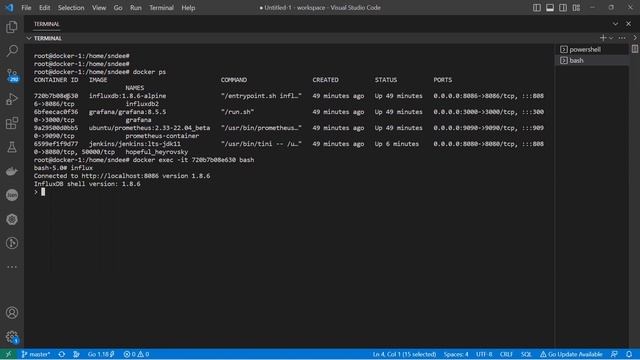This screenshot has width=640, height=360.
Task: Open the Search view
Action: coord(12,51)
